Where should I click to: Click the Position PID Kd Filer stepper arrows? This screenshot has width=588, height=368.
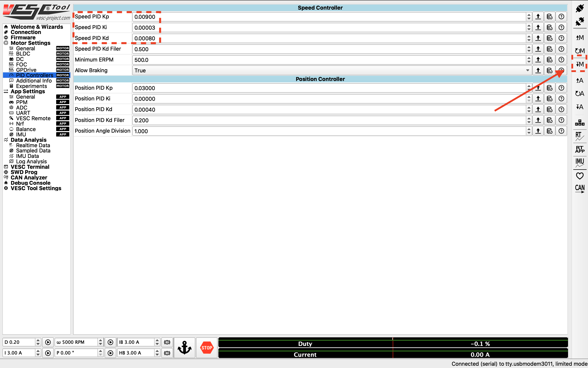[x=529, y=120]
